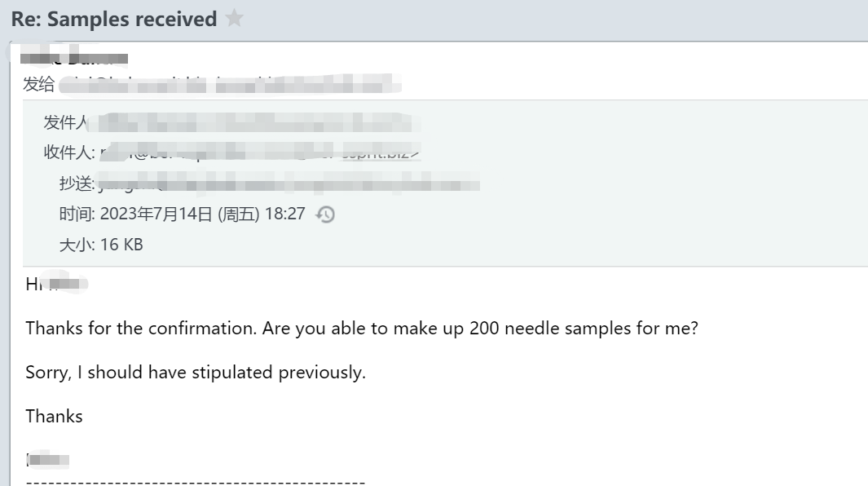Click the blurred signature name below Thanks
This screenshot has height=486, width=868.
(47, 459)
